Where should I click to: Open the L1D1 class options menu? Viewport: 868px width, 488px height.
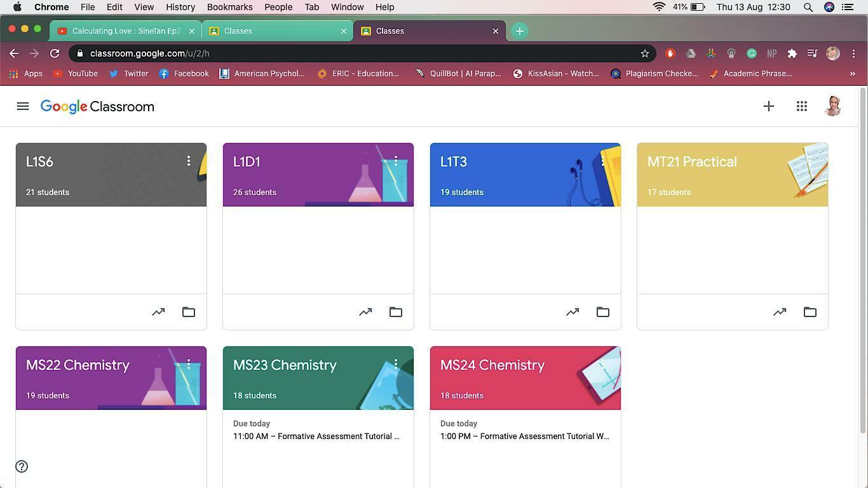[396, 161]
